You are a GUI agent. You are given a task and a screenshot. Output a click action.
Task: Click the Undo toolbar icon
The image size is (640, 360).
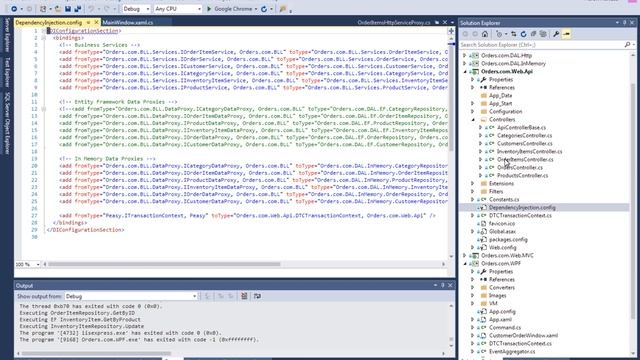(x=91, y=9)
